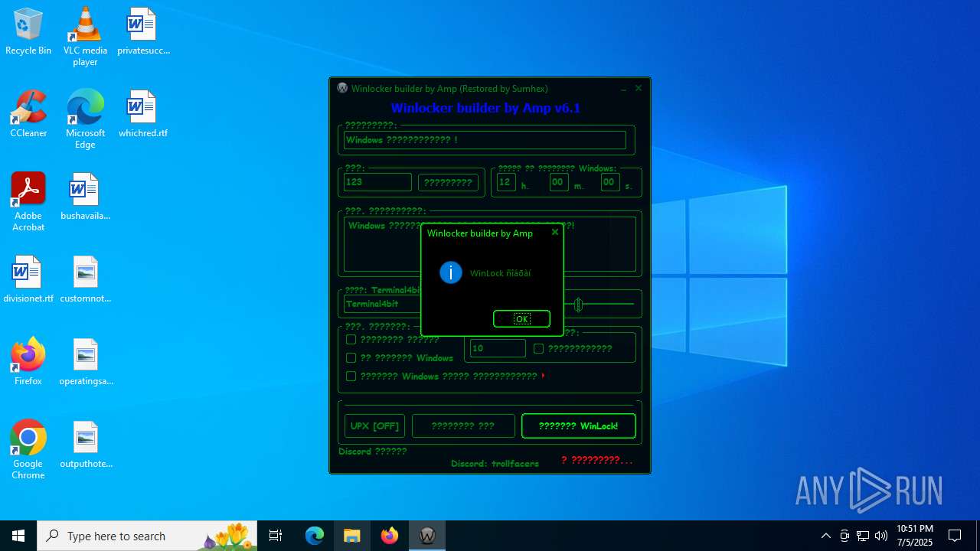Image resolution: width=980 pixels, height=551 pixels.
Task: Select the privatesucc document icon
Action: pos(143,32)
